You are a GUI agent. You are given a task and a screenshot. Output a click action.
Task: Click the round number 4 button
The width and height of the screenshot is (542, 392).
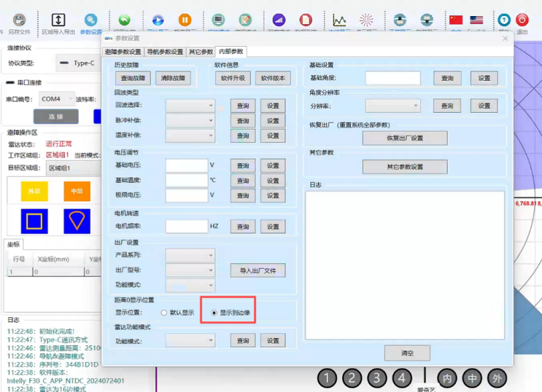point(402,378)
